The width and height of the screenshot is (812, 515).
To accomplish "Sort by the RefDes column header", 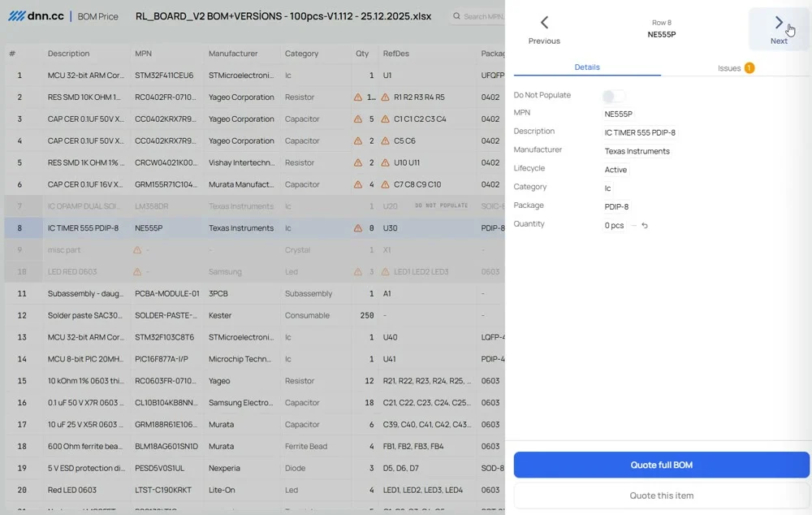I will 395,54.
